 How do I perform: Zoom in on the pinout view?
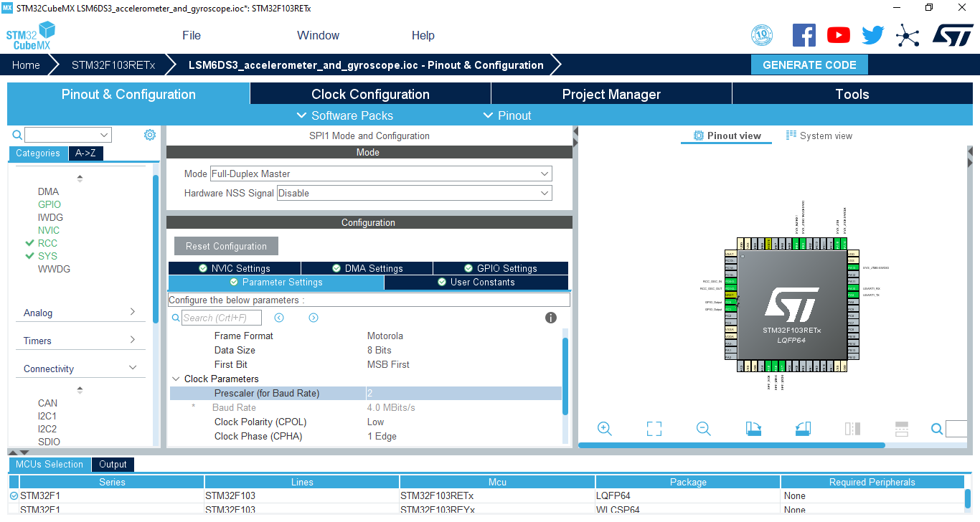[x=605, y=429]
